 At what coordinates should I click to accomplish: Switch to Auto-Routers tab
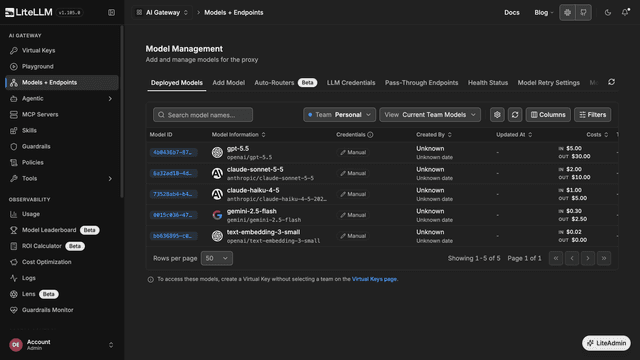(x=285, y=83)
